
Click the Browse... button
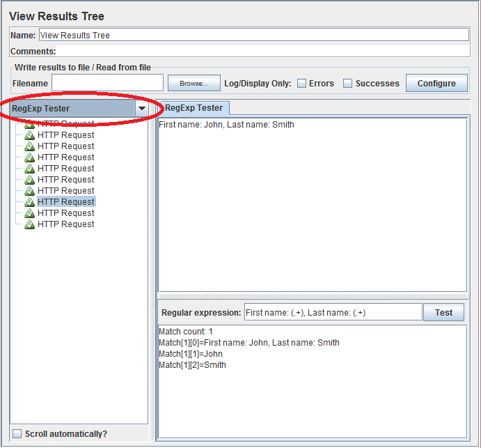(x=194, y=83)
